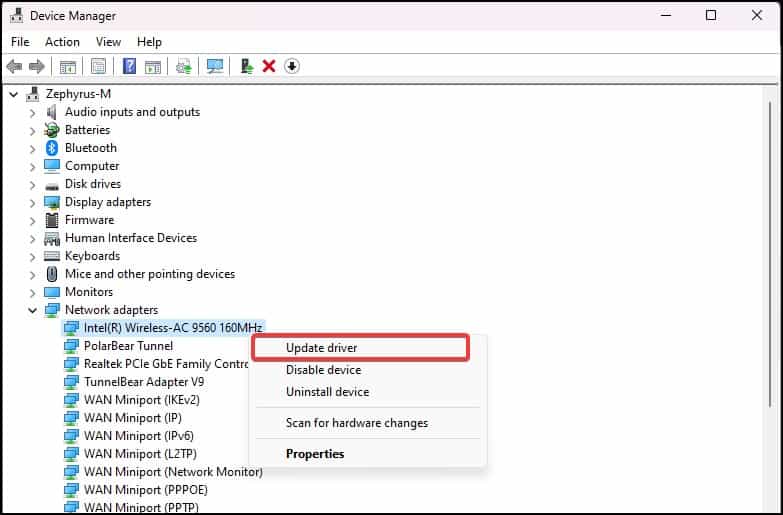Click the Disk drives icon
This screenshot has width=783, height=515.
tap(52, 186)
